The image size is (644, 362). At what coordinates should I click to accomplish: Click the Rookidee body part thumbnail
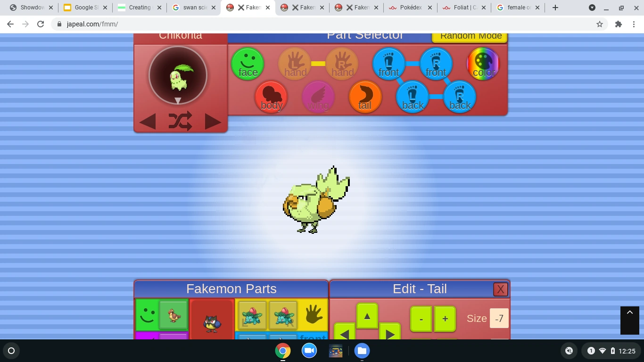212,320
